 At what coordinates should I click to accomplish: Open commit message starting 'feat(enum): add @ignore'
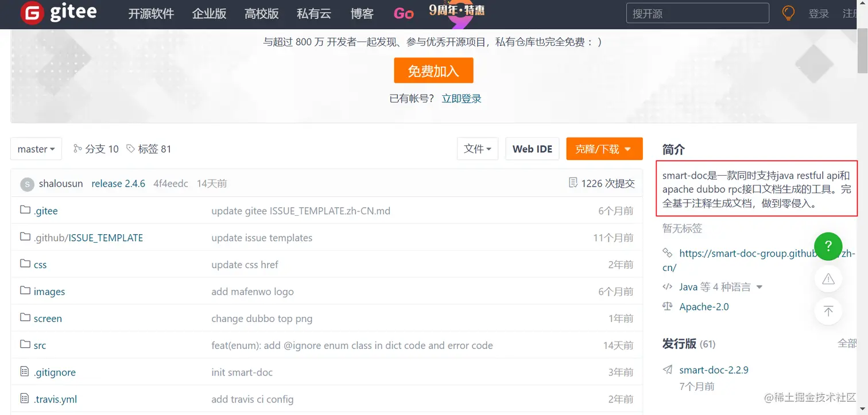pos(352,346)
